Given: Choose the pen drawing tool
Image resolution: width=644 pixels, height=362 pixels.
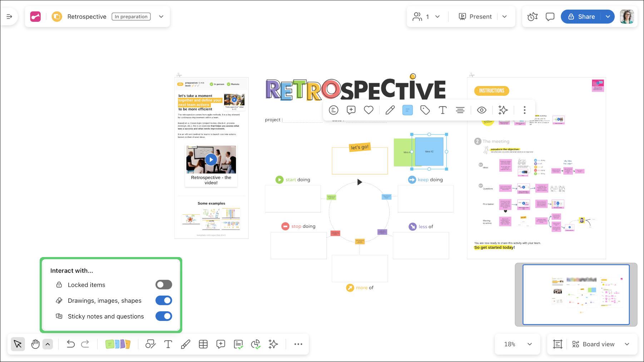Looking at the screenshot, I should click(185, 344).
